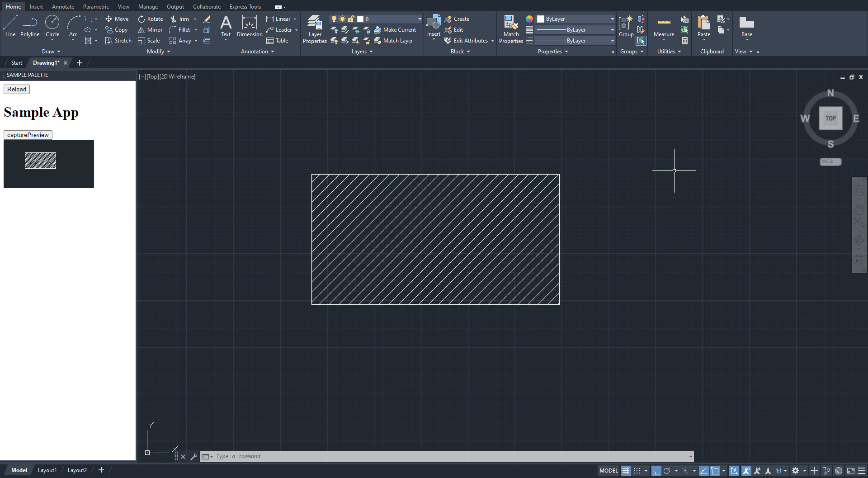The height and width of the screenshot is (478, 868).
Task: Open the Linear dimension dropdown arrow
Action: pos(295,19)
